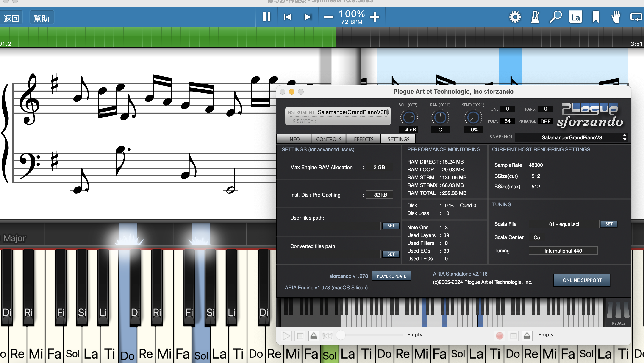Viewport: 644px width, 363px height.
Task: Click the 'La' note-labels icon
Action: [575, 17]
